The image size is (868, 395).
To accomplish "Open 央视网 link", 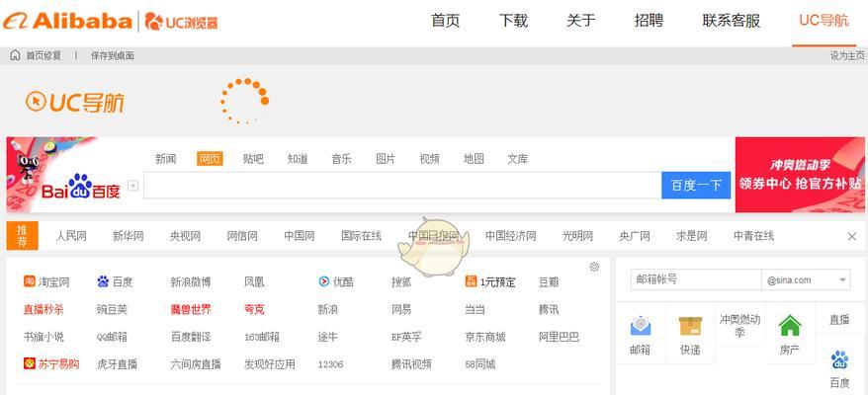I will coord(185,236).
